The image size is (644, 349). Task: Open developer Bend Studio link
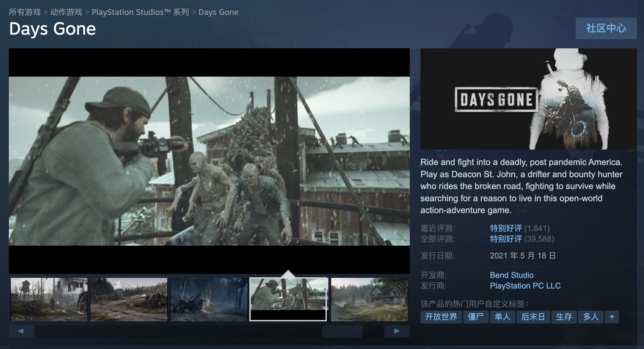[512, 275]
